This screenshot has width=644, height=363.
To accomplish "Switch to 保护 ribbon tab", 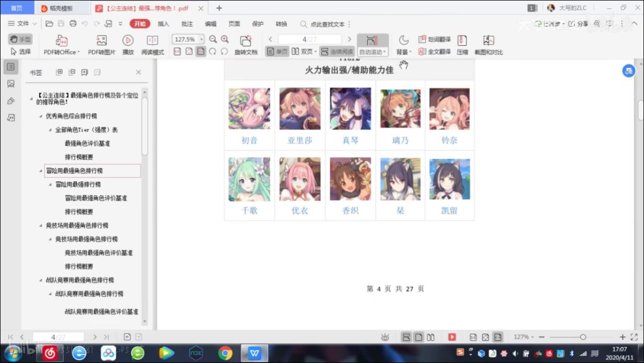I will click(x=258, y=24).
